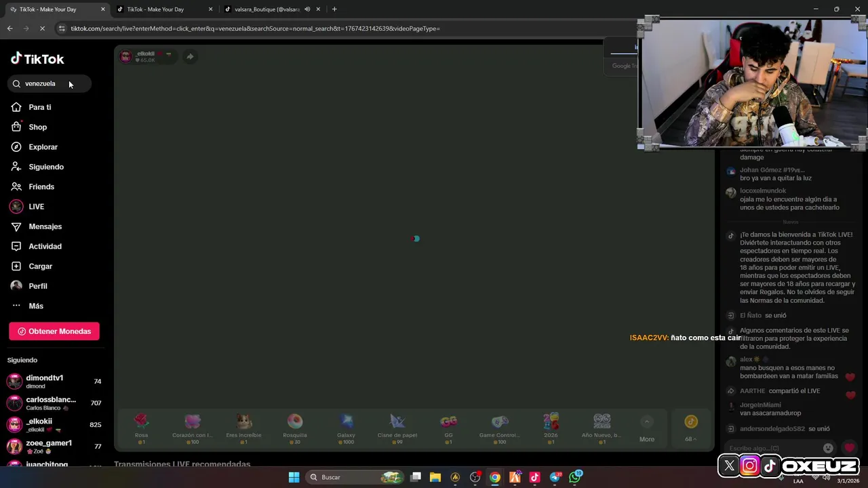Screen dimensions: 868x488
Task: Open the Shop bag icon
Action: [x=16, y=127]
